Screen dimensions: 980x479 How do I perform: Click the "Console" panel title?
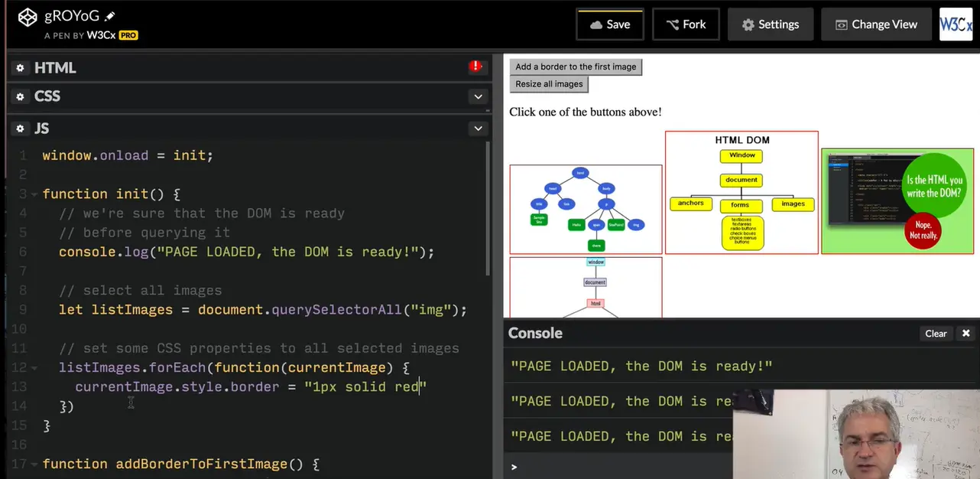click(535, 333)
